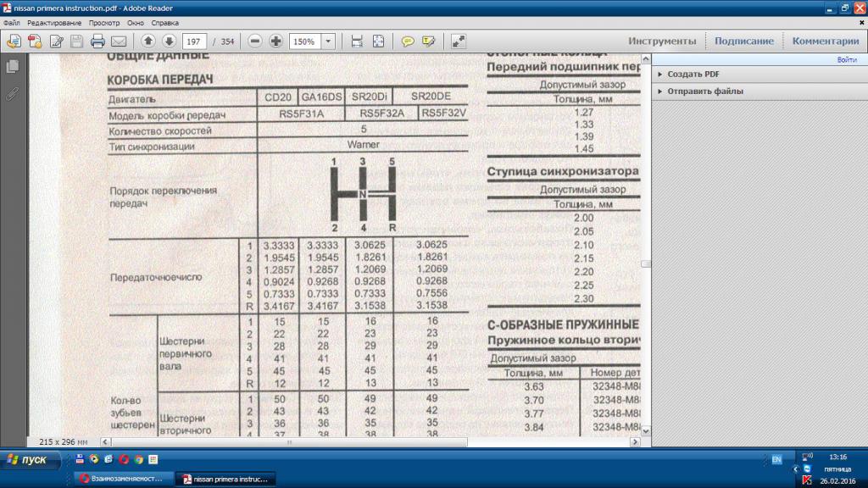Screen dimensions: 868x488
Task: Click the КОРОБКА ПЕРЕДАЧ heading
Action: [x=160, y=80]
